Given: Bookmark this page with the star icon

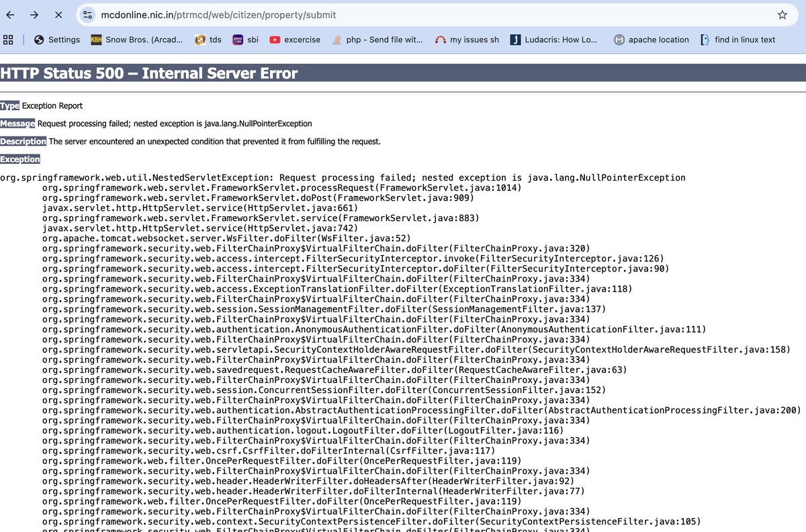Looking at the screenshot, I should 782,15.
